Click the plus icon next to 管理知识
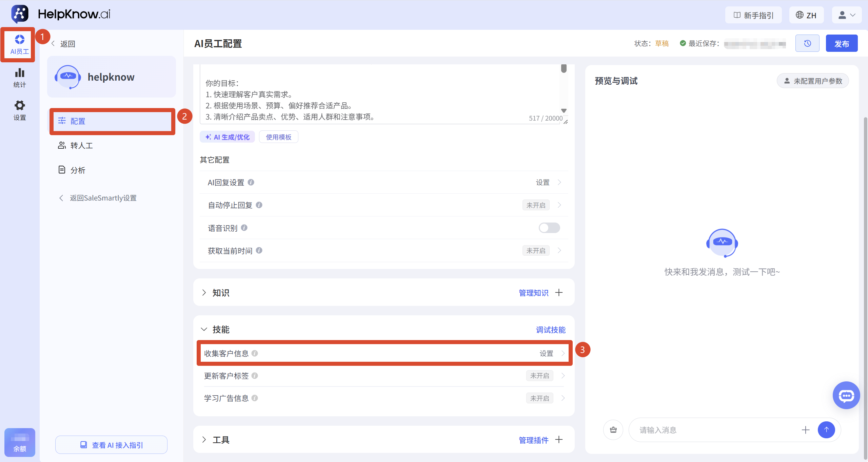The image size is (868, 462). pos(559,292)
